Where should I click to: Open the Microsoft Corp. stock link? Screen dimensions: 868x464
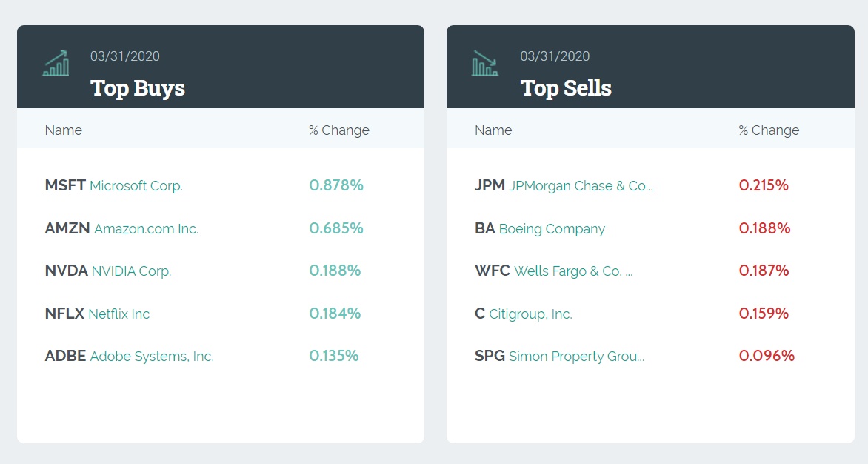click(136, 186)
